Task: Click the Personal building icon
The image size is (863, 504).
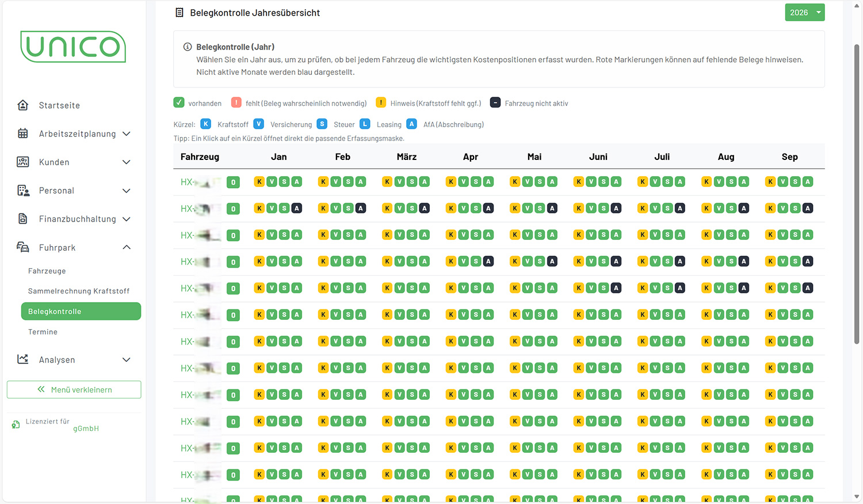Action: 23,190
